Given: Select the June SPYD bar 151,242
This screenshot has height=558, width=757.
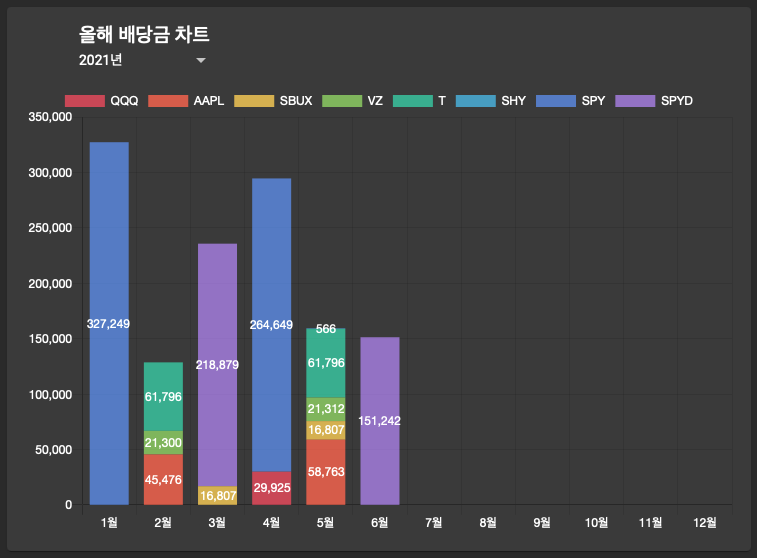Looking at the screenshot, I should (380, 421).
